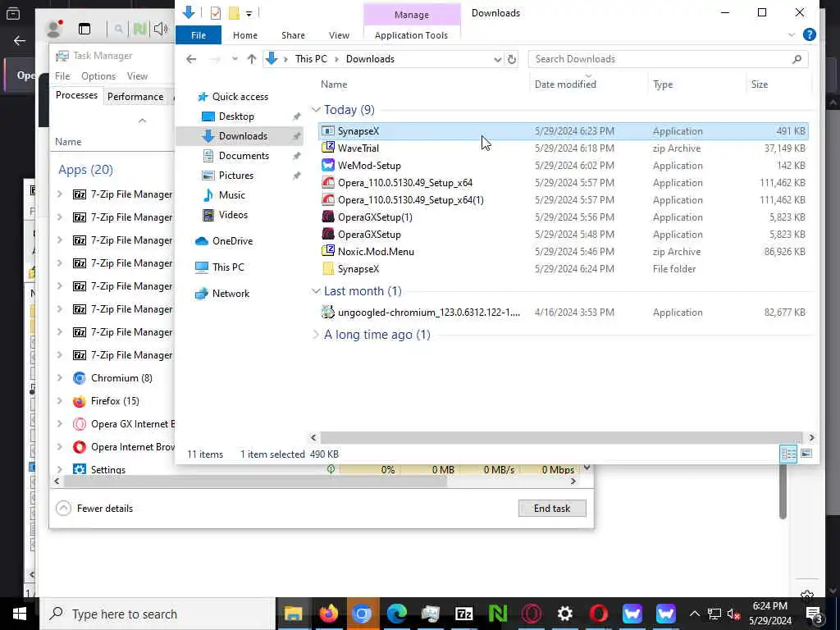Click Type here to search taskbar box

[x=157, y=614]
